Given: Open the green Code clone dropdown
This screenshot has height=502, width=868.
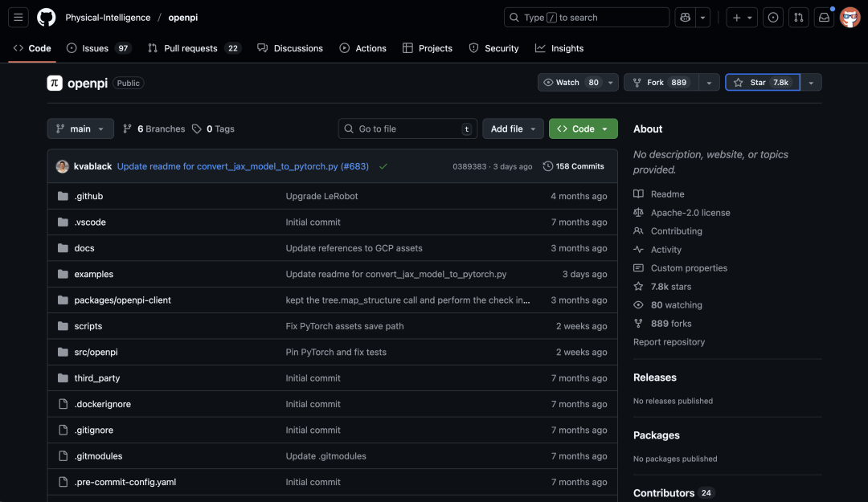Looking at the screenshot, I should click(x=583, y=129).
